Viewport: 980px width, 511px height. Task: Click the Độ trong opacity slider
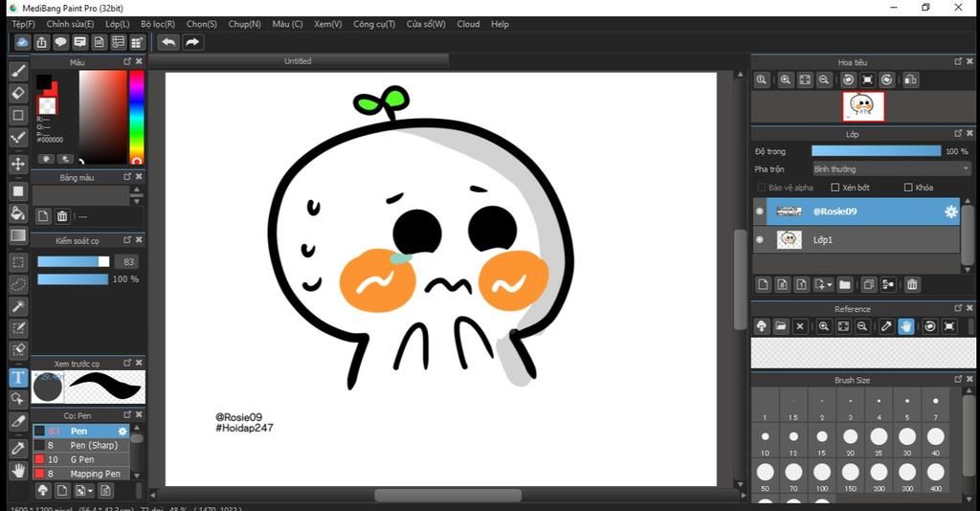(877, 151)
